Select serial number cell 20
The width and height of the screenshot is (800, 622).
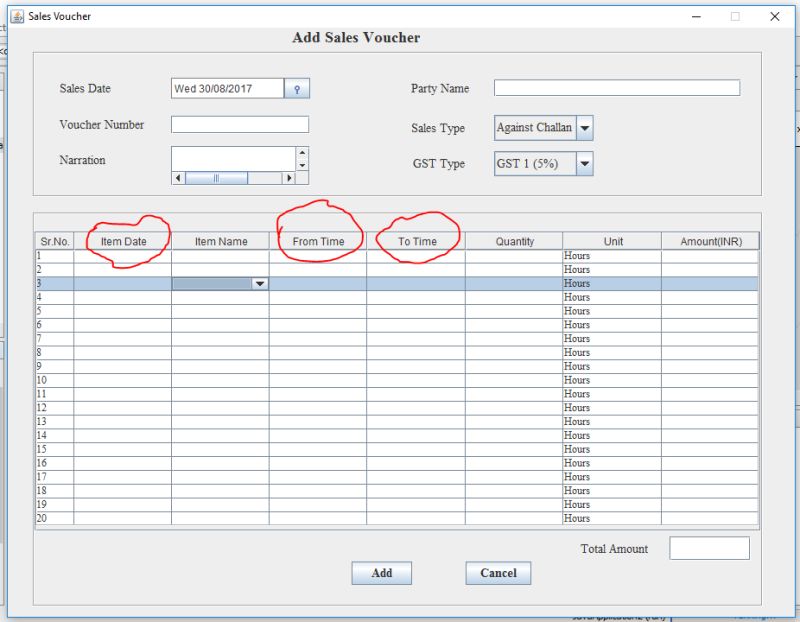55,518
